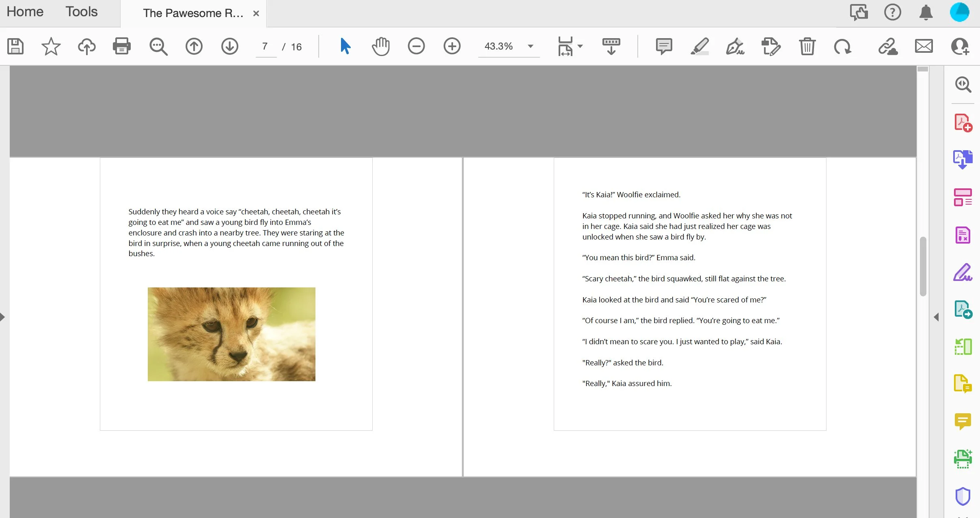Click the Delete trash can icon

(807, 46)
